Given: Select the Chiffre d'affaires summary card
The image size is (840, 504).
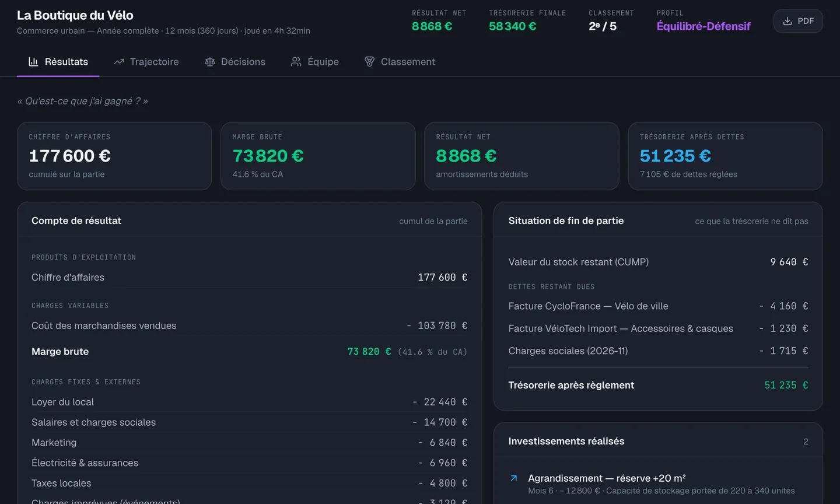Looking at the screenshot, I should pyautogui.click(x=114, y=156).
